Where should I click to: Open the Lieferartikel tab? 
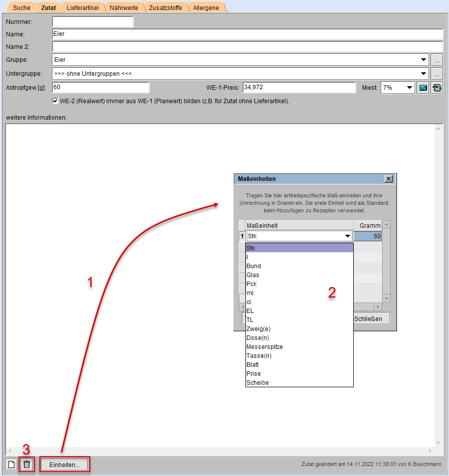click(x=83, y=7)
